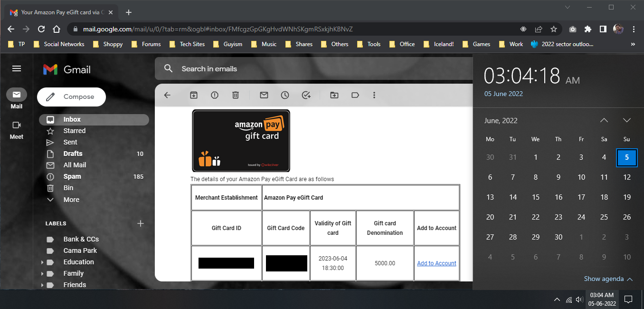Open the Move to folder icon
This screenshot has height=309, width=644.
coord(334,95)
